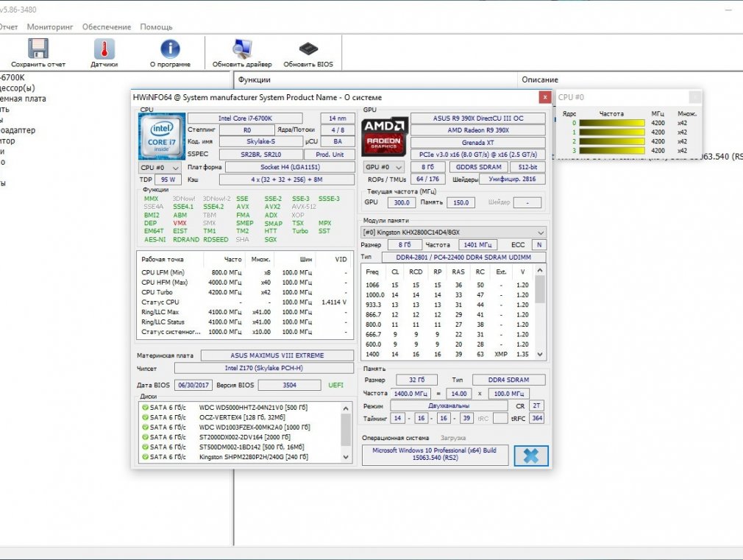Image resolution: width=743 pixels, height=560 pixels.
Task: Open the Monitoring menu
Action: [x=50, y=27]
